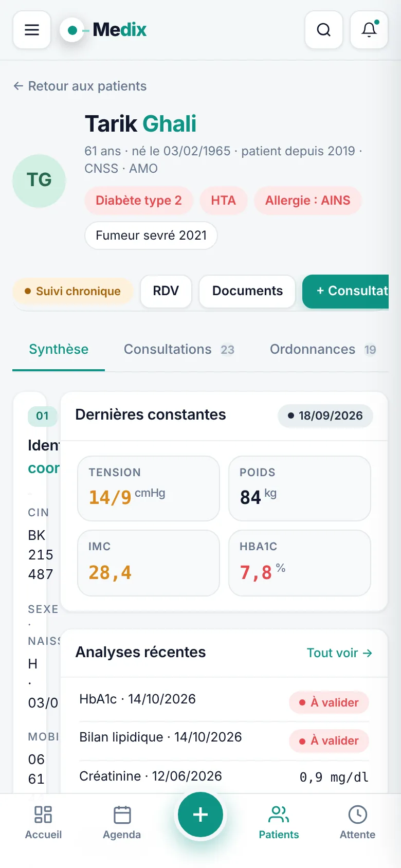Viewport: 401px width, 868px height.
Task: Open the HbA1c 7,8 % card
Action: coord(300,563)
